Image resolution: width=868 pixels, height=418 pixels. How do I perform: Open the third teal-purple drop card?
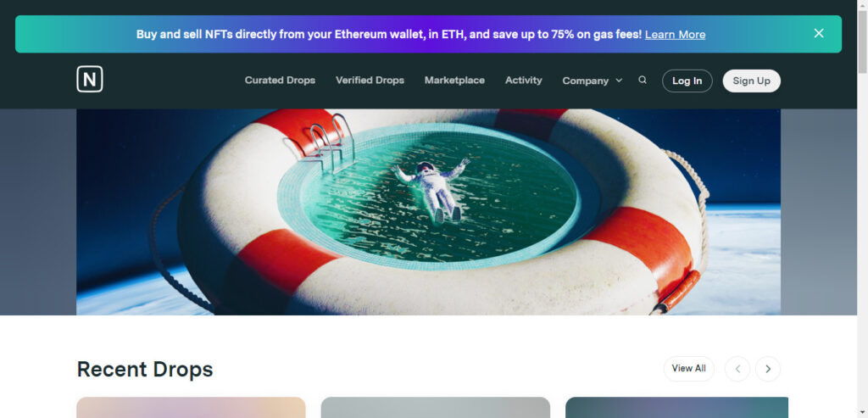pyautogui.click(x=676, y=408)
